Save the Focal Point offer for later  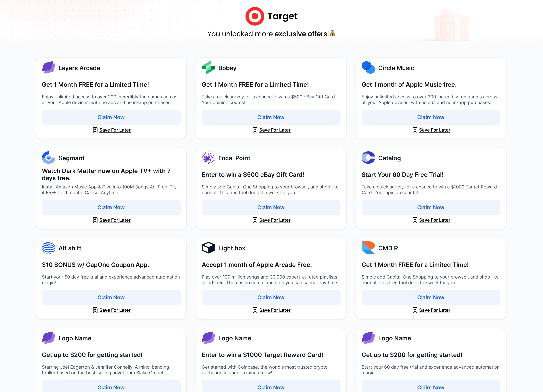271,220
